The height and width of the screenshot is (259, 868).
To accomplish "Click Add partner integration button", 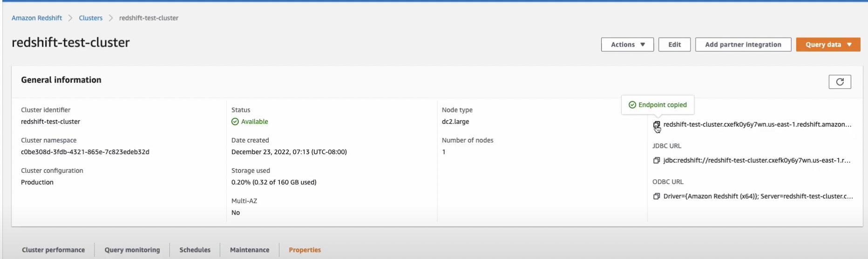I will coord(743,45).
